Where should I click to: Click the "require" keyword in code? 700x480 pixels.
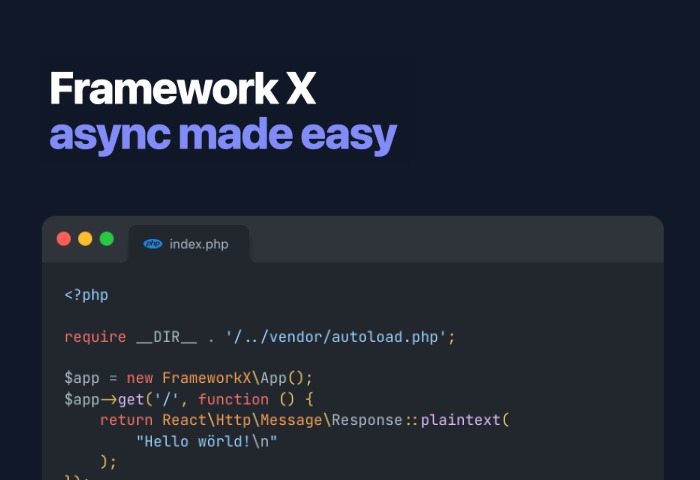[95, 337]
